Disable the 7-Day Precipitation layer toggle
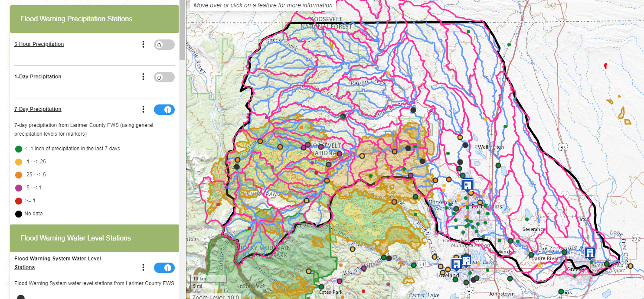The image size is (644, 299). [164, 110]
